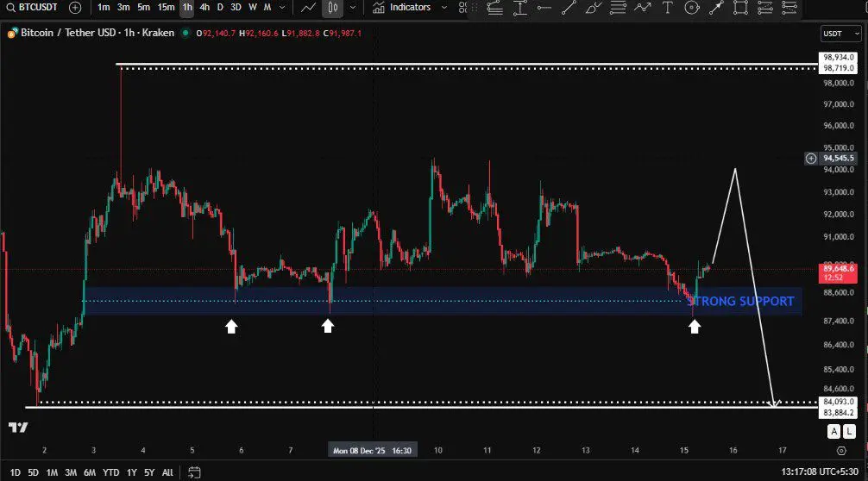Image resolution: width=868 pixels, height=481 pixels.
Task: Select the price range measure tool
Action: coord(520,8)
